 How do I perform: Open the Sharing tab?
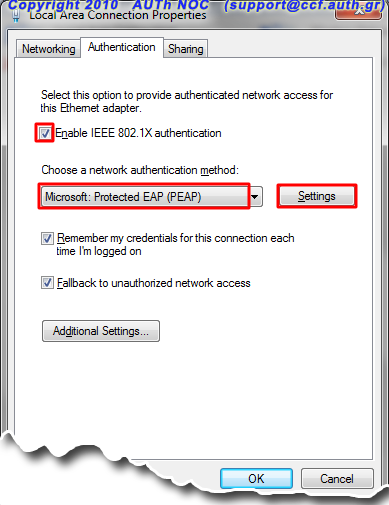[186, 49]
